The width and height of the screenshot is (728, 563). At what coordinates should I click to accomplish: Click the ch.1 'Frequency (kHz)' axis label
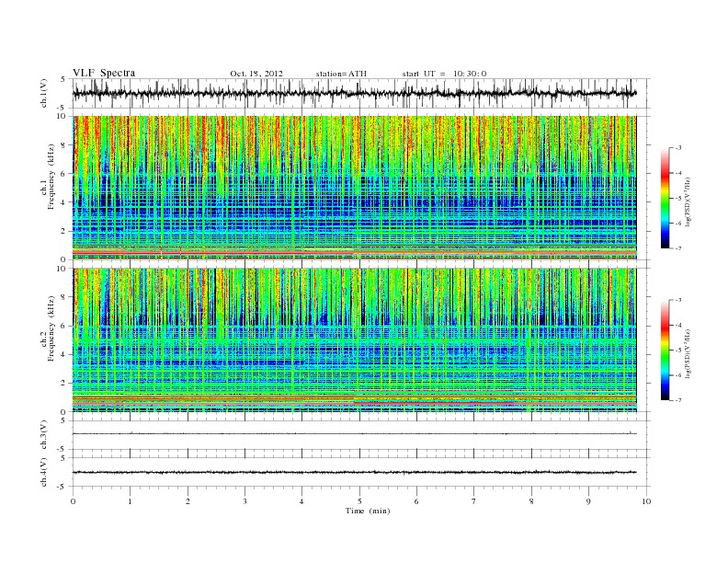[51, 177]
